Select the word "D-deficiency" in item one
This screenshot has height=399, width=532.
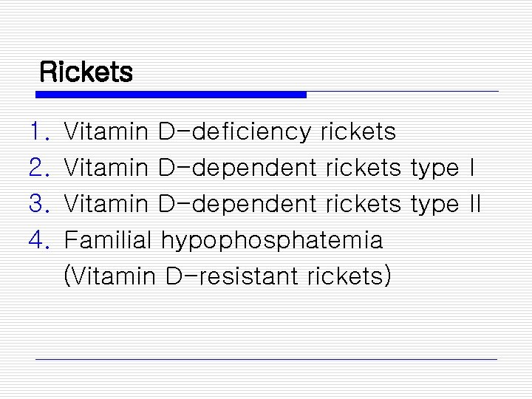[x=235, y=132]
